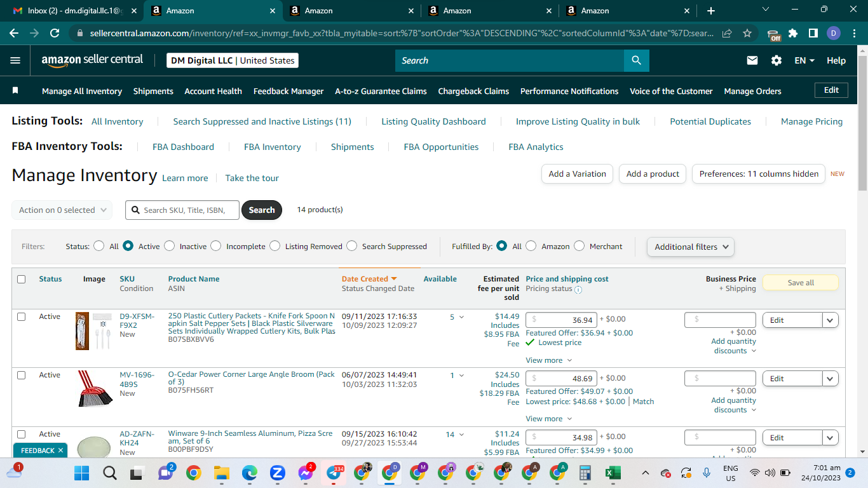Open the 'Action on 0 selected' dropdown
Viewport: 868px width, 488px height.
coord(62,210)
